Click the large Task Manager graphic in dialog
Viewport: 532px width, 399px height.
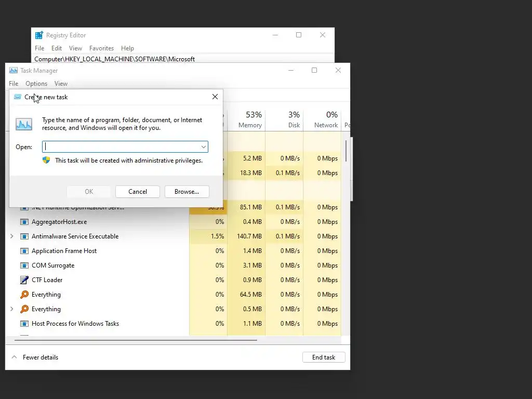pos(24,124)
